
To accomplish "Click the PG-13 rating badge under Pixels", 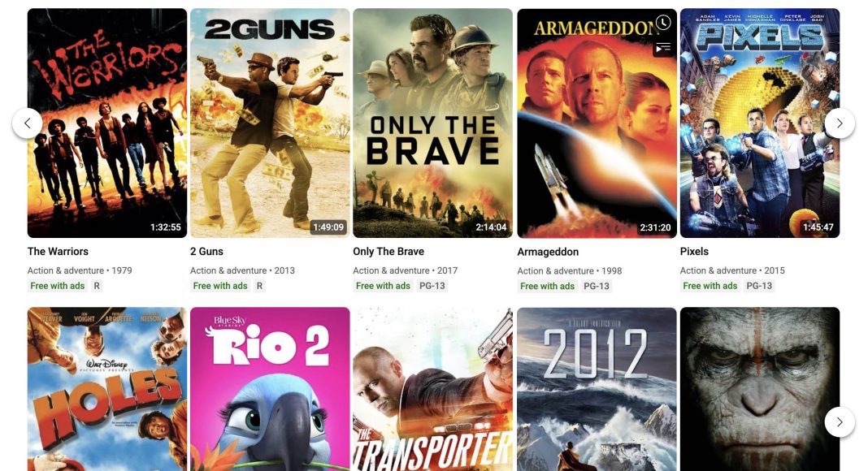I will click(759, 286).
